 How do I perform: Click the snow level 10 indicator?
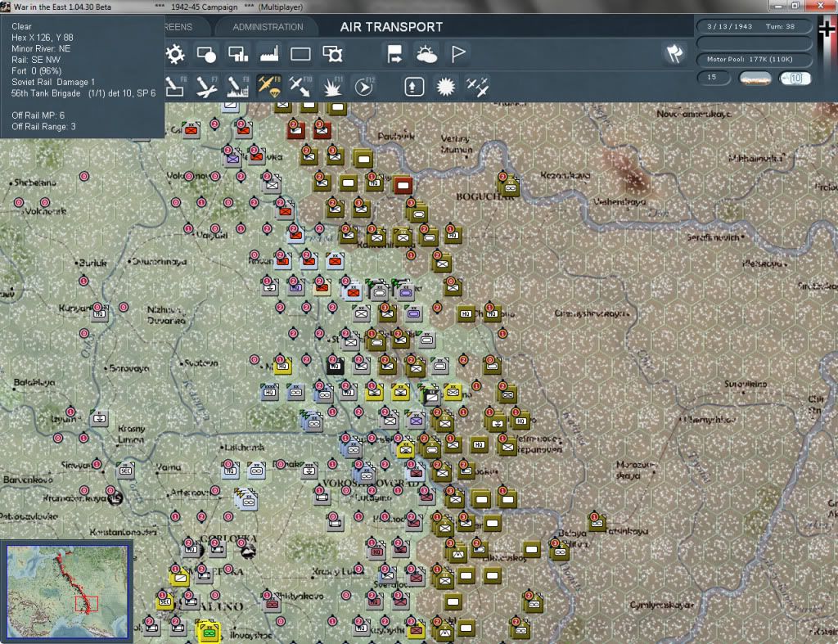pos(794,78)
